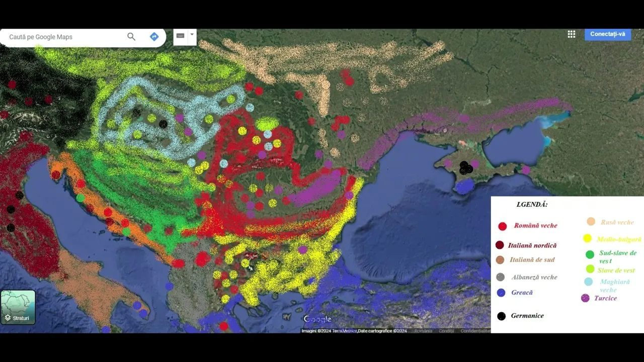644x362 pixels.
Task: Click the lime Slave de vest legend dot
Action: pos(590,269)
